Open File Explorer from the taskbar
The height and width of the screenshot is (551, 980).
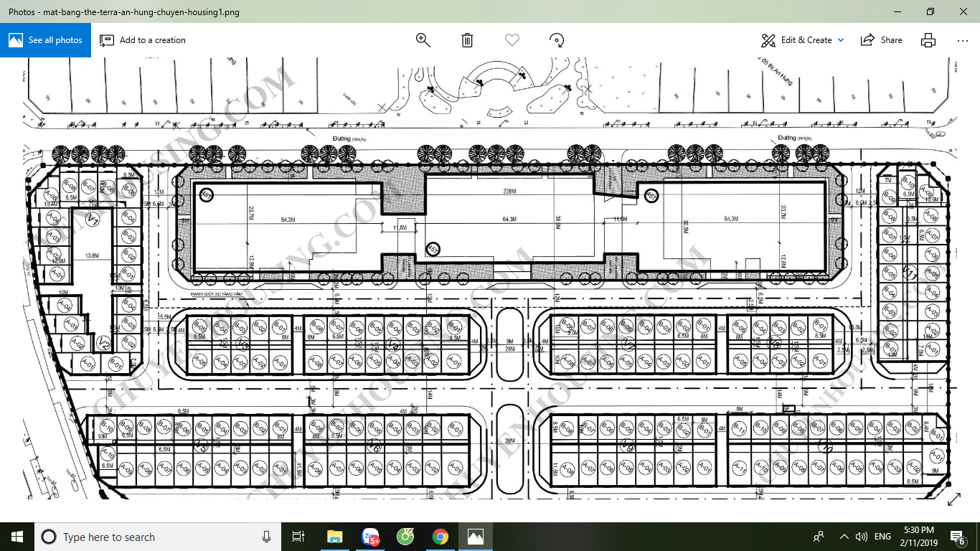pyautogui.click(x=334, y=537)
